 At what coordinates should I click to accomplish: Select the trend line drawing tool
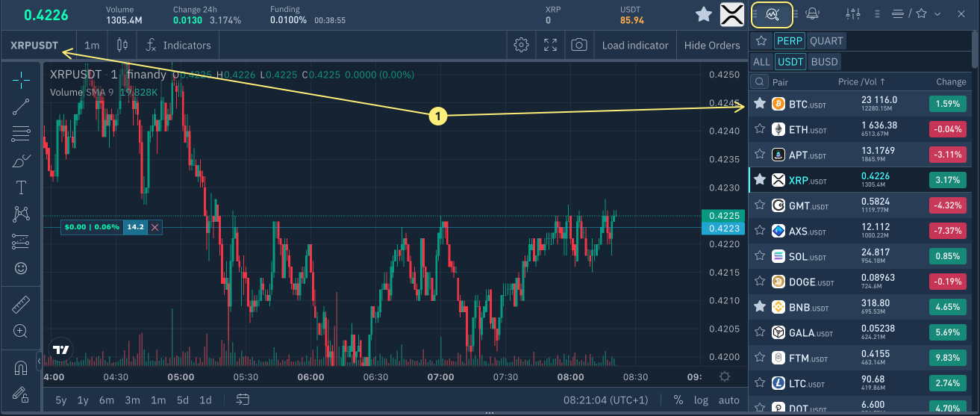[x=21, y=107]
